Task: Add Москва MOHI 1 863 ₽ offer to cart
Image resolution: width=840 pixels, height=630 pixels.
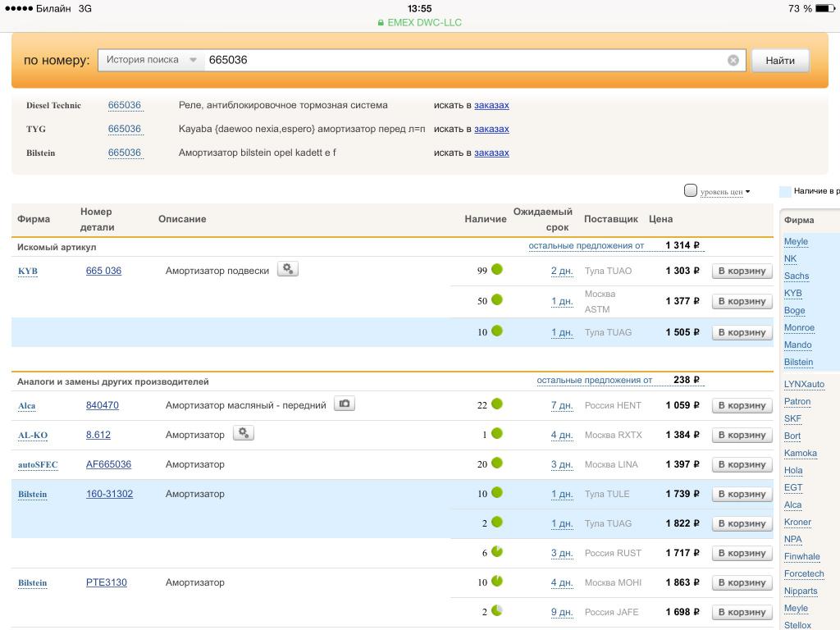Action: tap(742, 583)
